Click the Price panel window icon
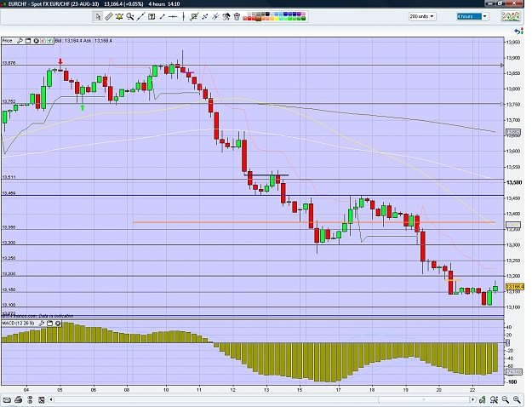 click(x=28, y=41)
